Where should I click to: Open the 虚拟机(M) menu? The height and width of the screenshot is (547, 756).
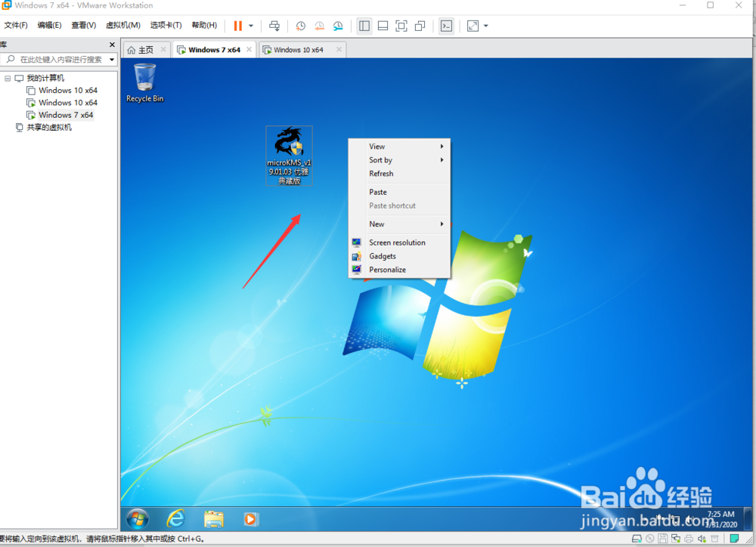click(123, 25)
